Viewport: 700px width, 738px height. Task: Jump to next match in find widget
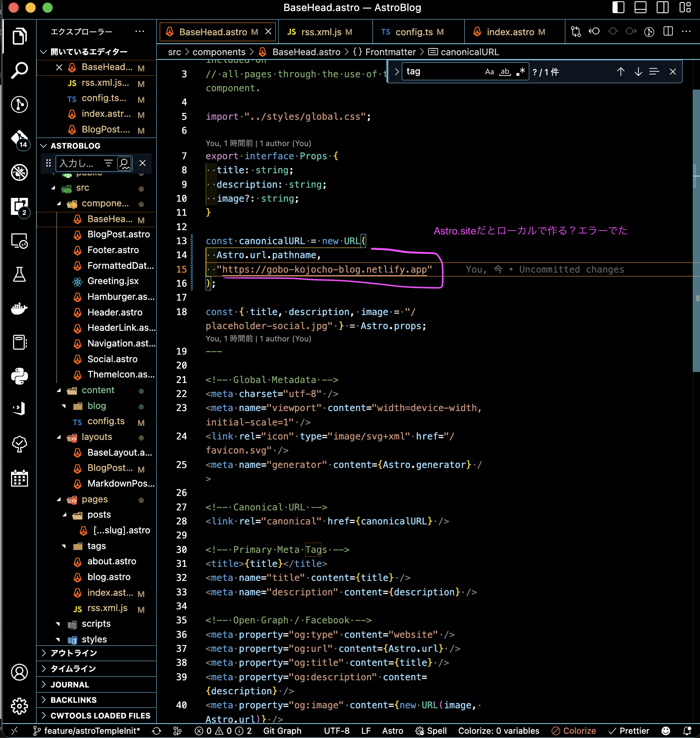(638, 72)
